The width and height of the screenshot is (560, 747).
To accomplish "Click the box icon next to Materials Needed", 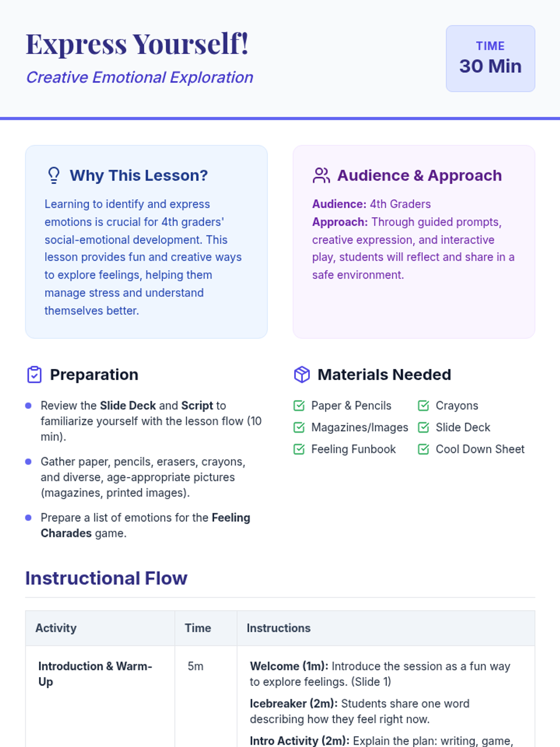I will [302, 375].
